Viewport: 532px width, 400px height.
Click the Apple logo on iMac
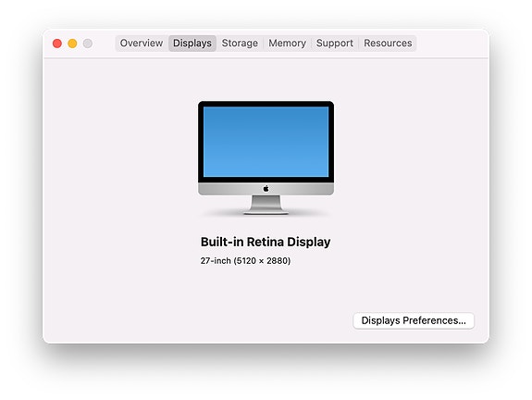266,189
